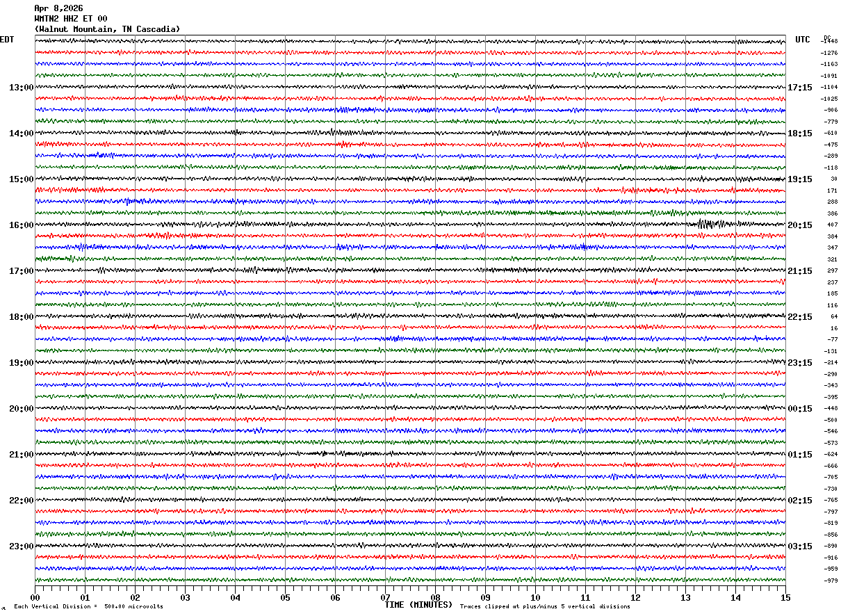This screenshot has height=616, width=841.
Task: Click minute tick label "06" on time axis
Action: (x=335, y=597)
